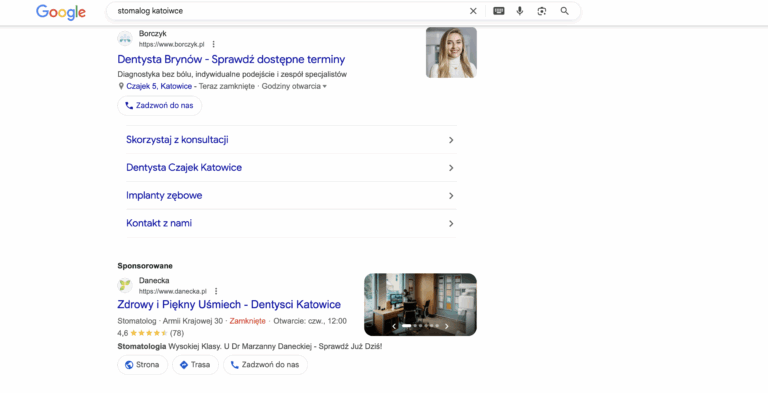Screen dimensions: 768x393
Task: Expand the 'Skorzystaj z konsultacji' chevron
Action: point(451,140)
